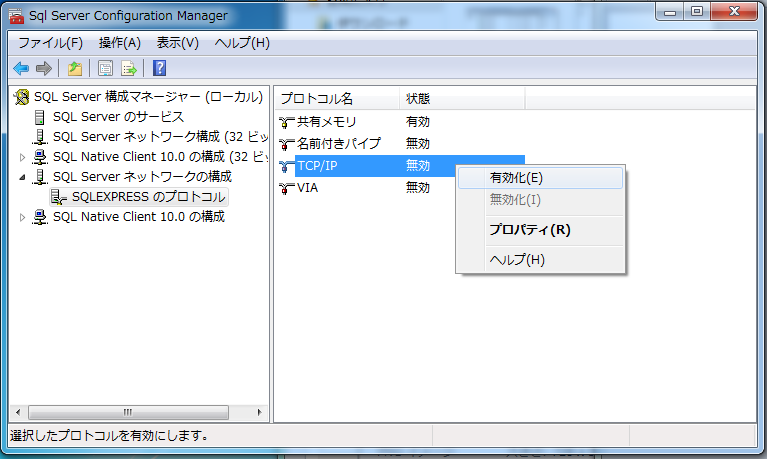This screenshot has height=459, width=767.
Task: Sort by the 状態 column header
Action: click(462, 98)
